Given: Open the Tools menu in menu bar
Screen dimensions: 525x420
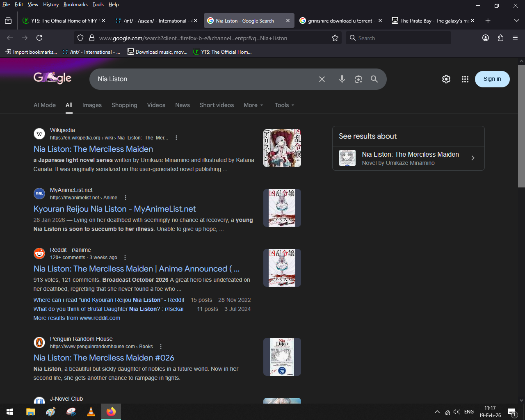Looking at the screenshot, I should (98, 5).
